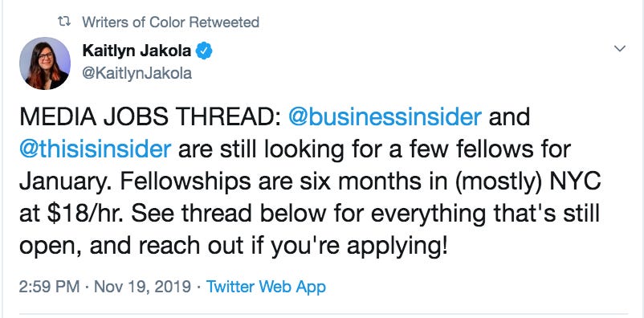Click the Nov 19, 2019 date
Image resolution: width=644 pixels, height=318 pixels.
(x=142, y=287)
